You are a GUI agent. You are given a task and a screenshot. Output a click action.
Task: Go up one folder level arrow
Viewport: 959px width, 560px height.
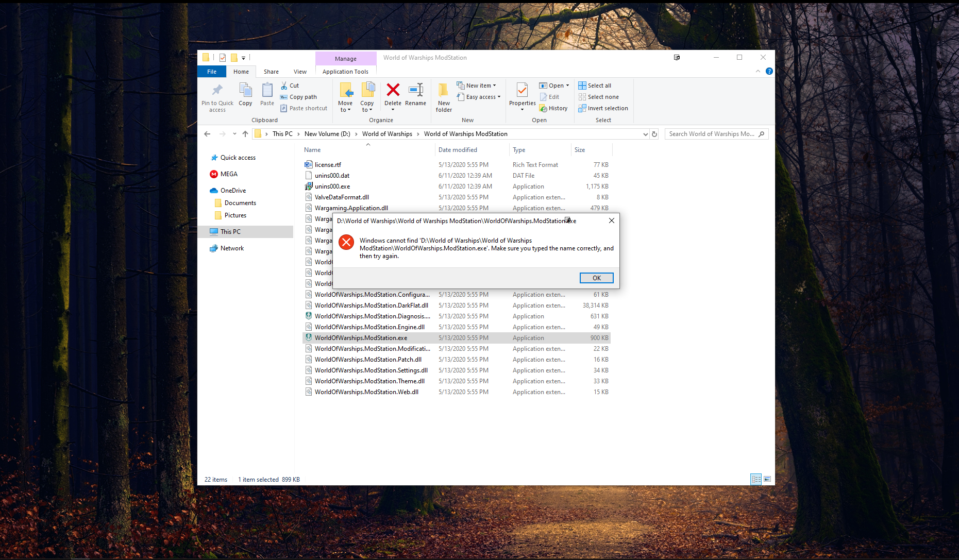pos(245,134)
